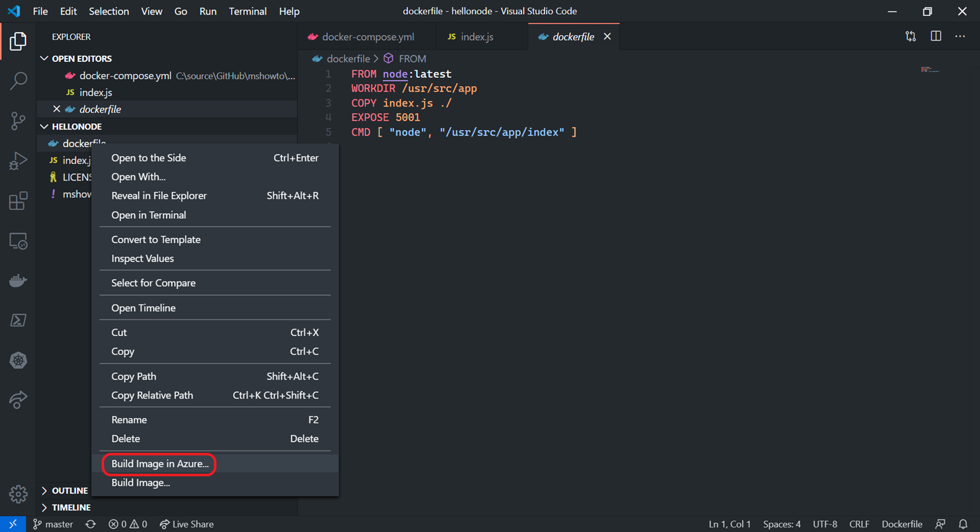Open the Help menu

tap(289, 11)
